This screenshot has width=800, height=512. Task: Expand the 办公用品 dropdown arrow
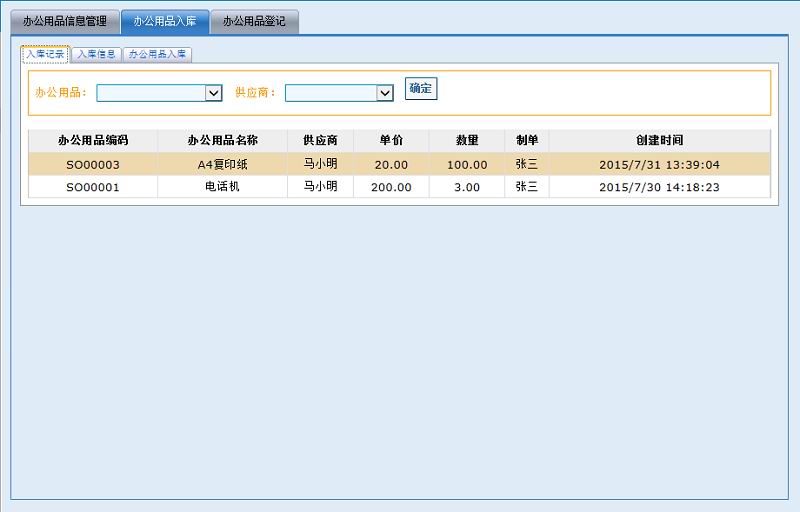[x=214, y=93]
